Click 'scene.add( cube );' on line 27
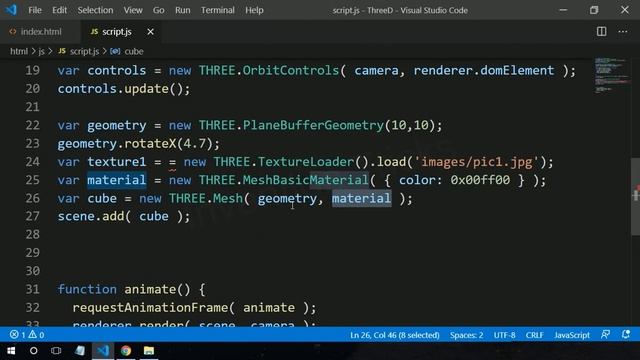Viewport: 640px width, 360px height. [x=124, y=216]
